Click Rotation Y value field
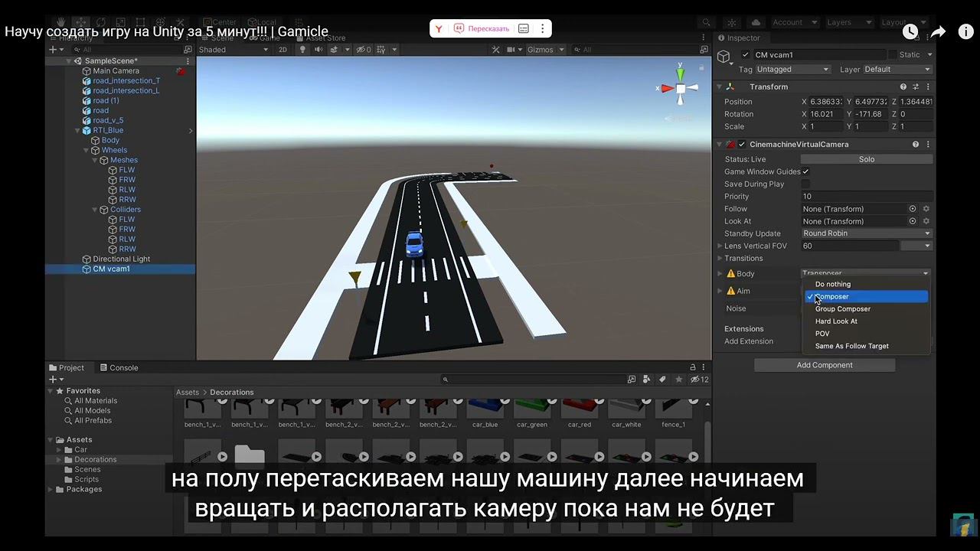The image size is (980, 551). [x=871, y=114]
